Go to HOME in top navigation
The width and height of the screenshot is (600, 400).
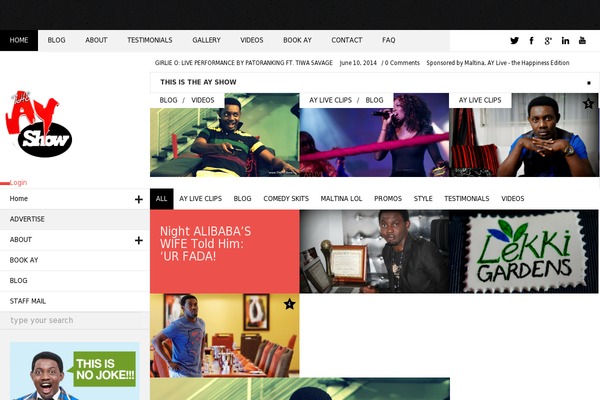(x=19, y=40)
